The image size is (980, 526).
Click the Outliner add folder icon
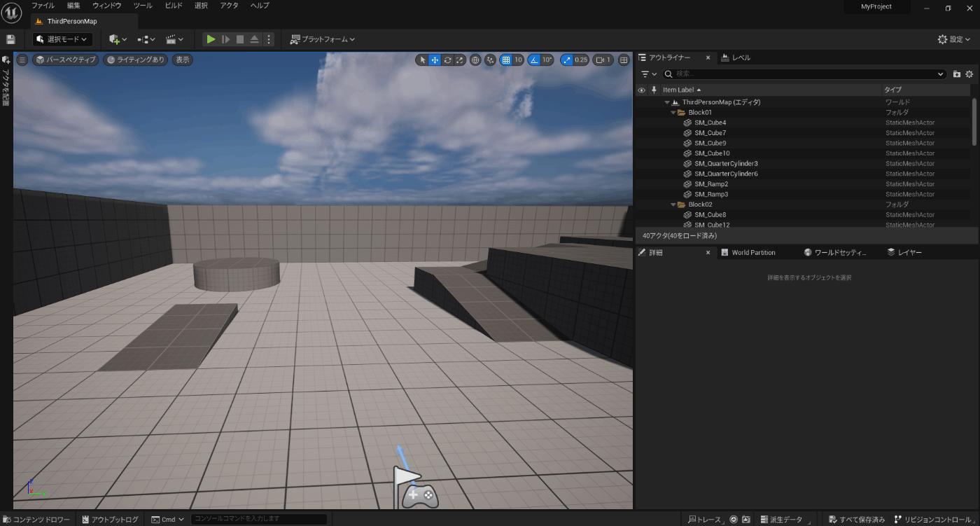coord(957,74)
